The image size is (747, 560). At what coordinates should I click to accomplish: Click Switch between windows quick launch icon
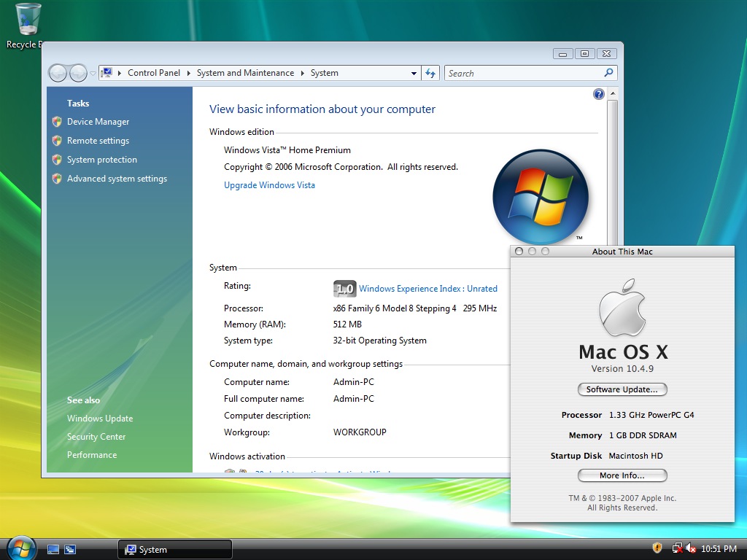tap(70, 550)
